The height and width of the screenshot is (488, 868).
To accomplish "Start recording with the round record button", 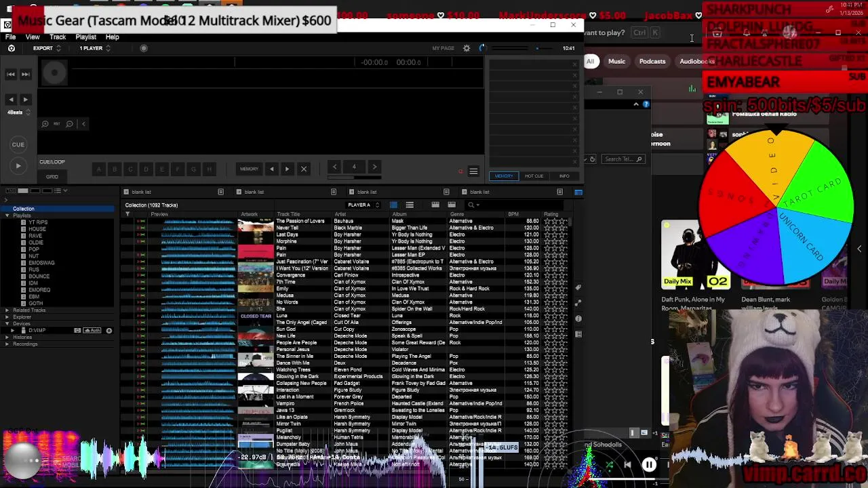I will tap(143, 48).
